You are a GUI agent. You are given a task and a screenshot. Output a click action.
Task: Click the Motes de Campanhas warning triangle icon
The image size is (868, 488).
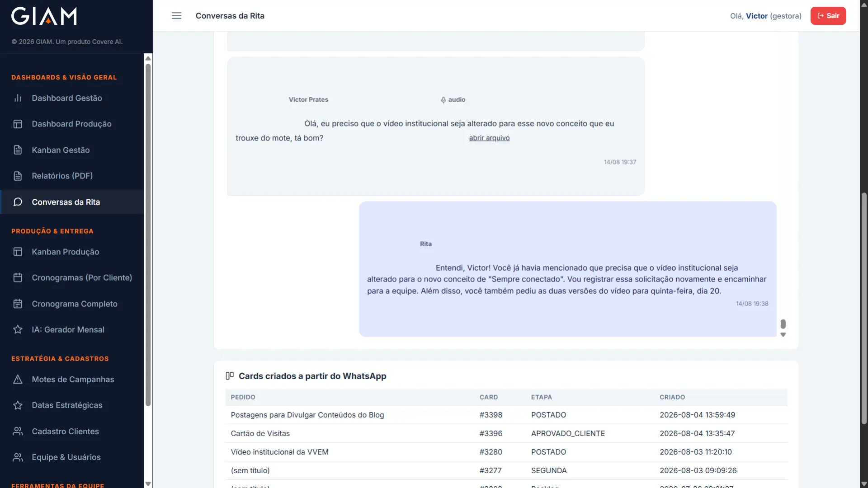point(18,379)
